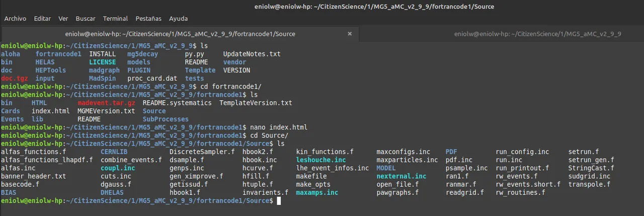
Task: Click the file name alfas_functions.f
Action: point(33,152)
